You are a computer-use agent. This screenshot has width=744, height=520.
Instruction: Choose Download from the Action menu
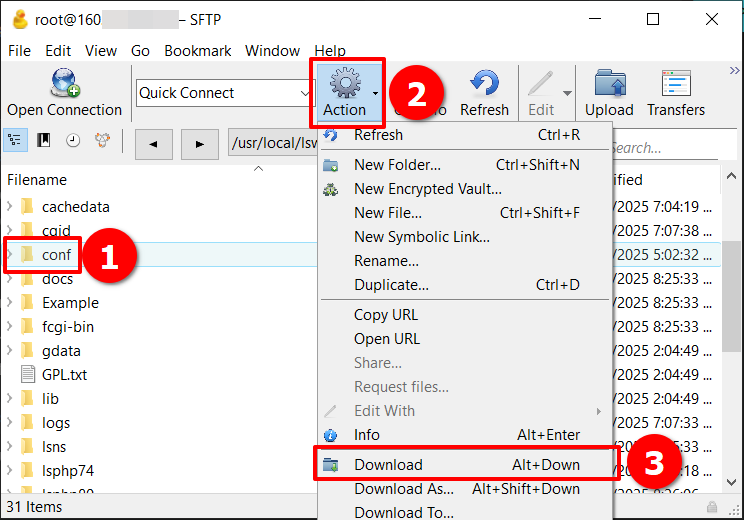click(x=388, y=465)
